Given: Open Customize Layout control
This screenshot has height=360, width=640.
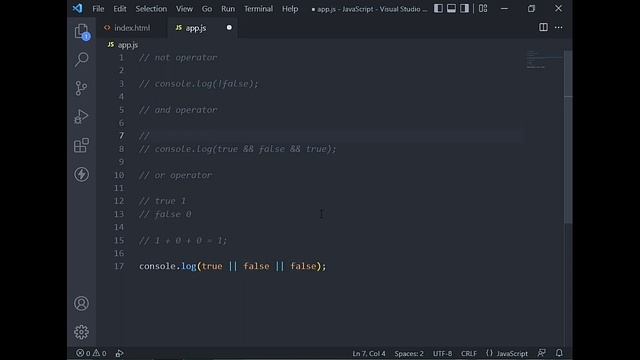Looking at the screenshot, I should point(483,8).
